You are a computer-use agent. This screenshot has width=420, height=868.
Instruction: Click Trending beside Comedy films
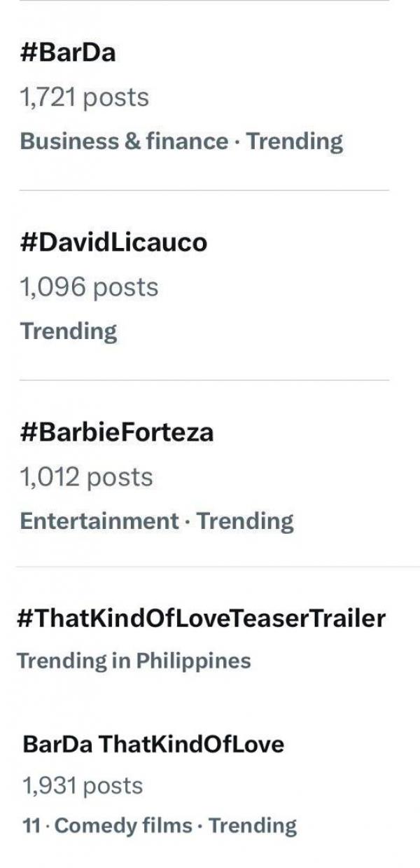click(x=253, y=826)
